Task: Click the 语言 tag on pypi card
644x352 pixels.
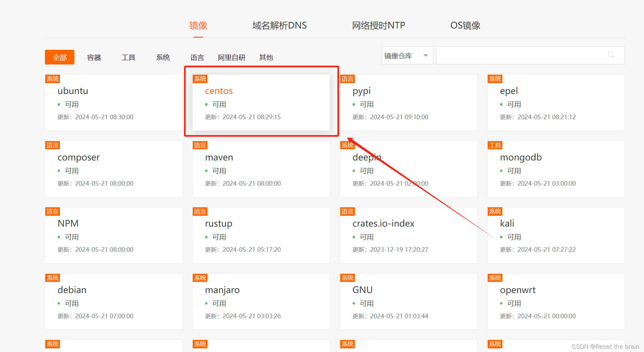Action: click(347, 79)
